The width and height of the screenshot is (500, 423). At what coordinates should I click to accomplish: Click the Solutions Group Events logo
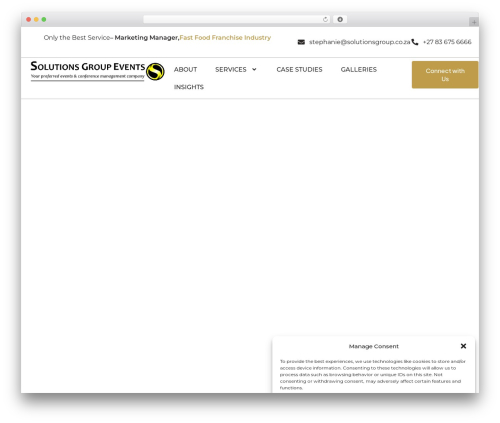click(x=97, y=71)
